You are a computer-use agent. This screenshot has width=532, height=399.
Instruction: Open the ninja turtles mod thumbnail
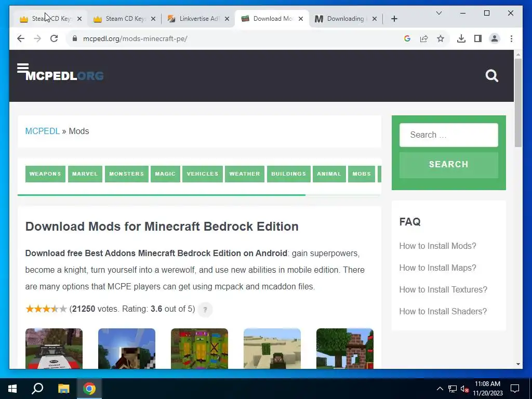(x=199, y=349)
